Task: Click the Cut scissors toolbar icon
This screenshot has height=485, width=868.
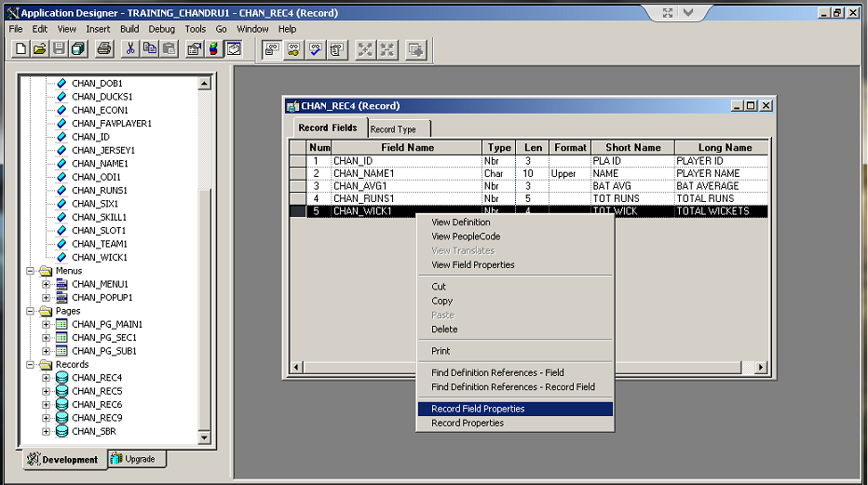Action: point(130,49)
